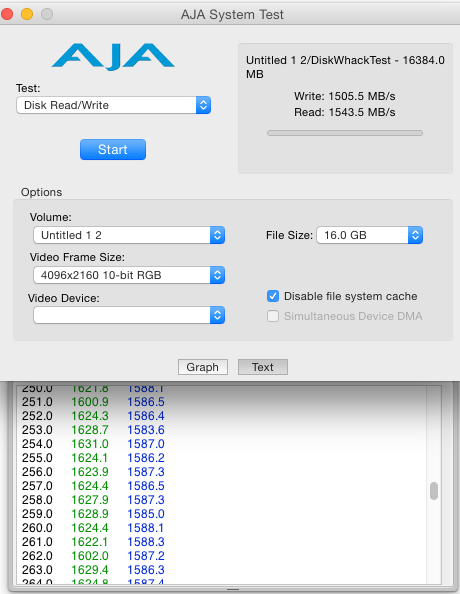This screenshot has height=594, width=460.
Task: Close the AJA System Test window
Action: click(x=7, y=14)
